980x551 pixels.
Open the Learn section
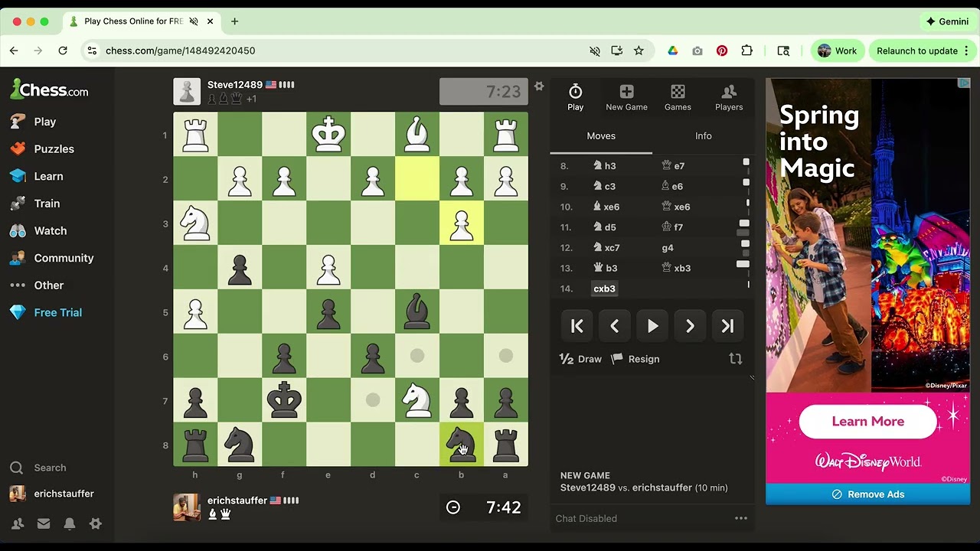click(37, 176)
